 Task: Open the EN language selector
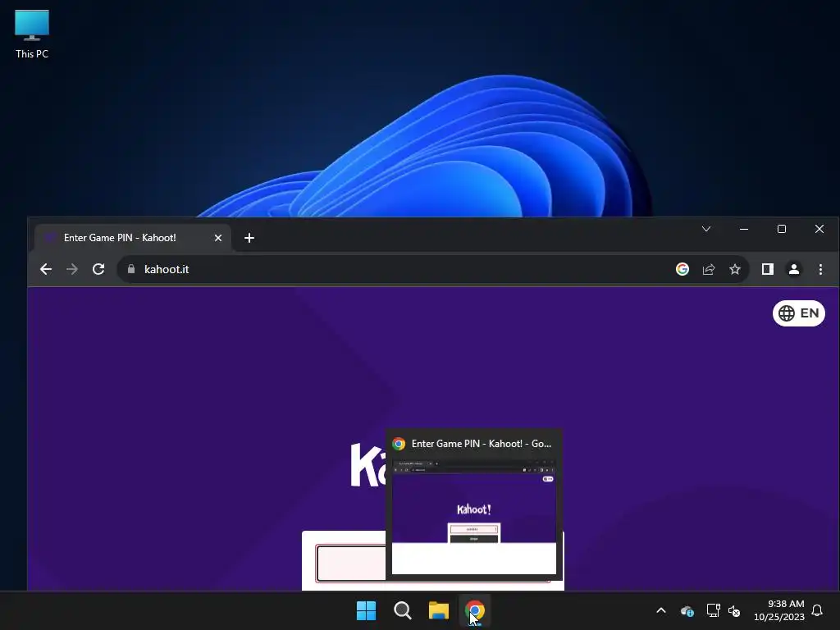pyautogui.click(x=799, y=313)
